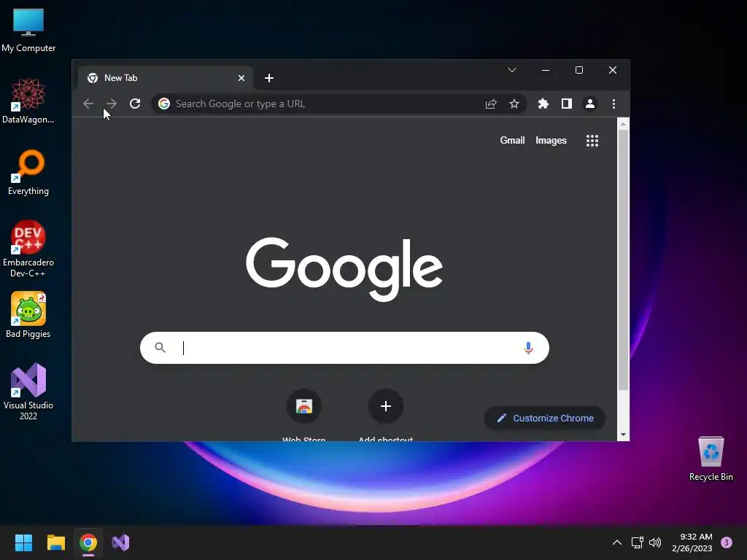747x560 pixels.
Task: Select the Bad Piggies desktop shortcut
Action: (x=28, y=315)
